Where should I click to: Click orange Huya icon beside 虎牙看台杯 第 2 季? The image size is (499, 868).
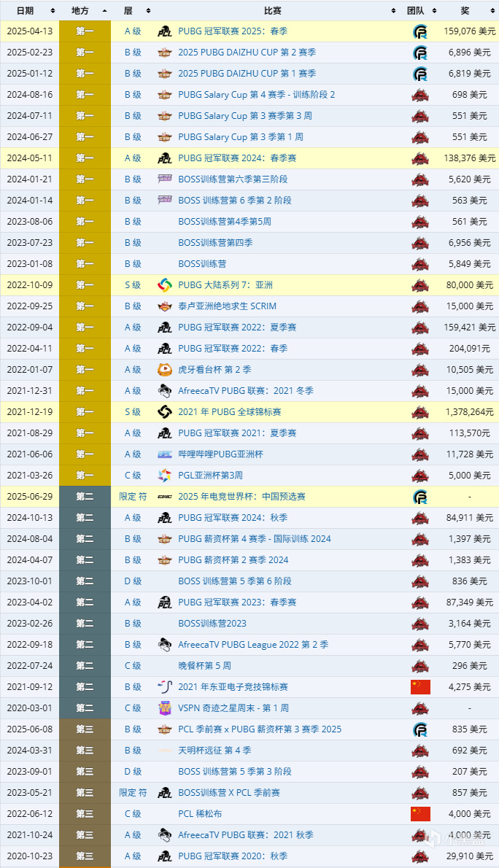click(x=164, y=370)
